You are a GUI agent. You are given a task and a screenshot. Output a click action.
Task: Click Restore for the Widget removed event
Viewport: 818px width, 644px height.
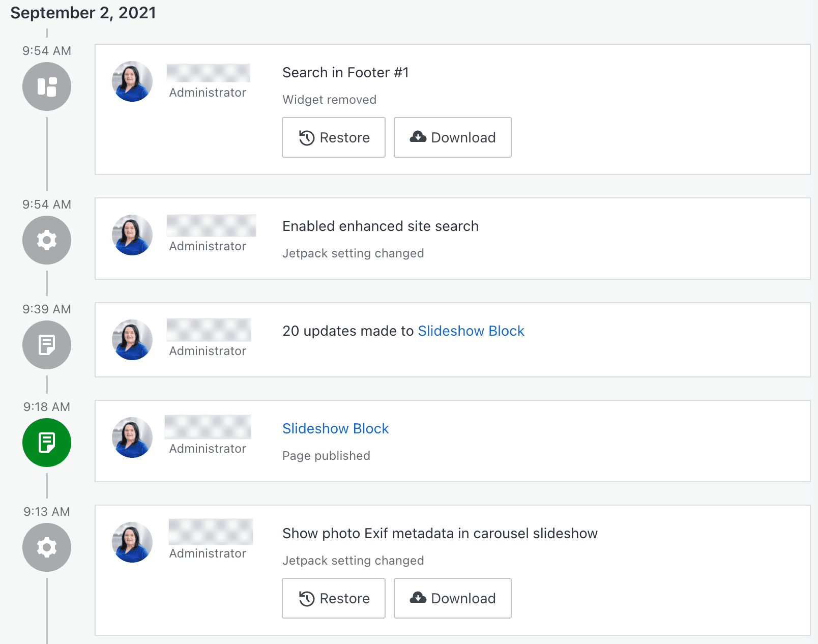coord(334,137)
